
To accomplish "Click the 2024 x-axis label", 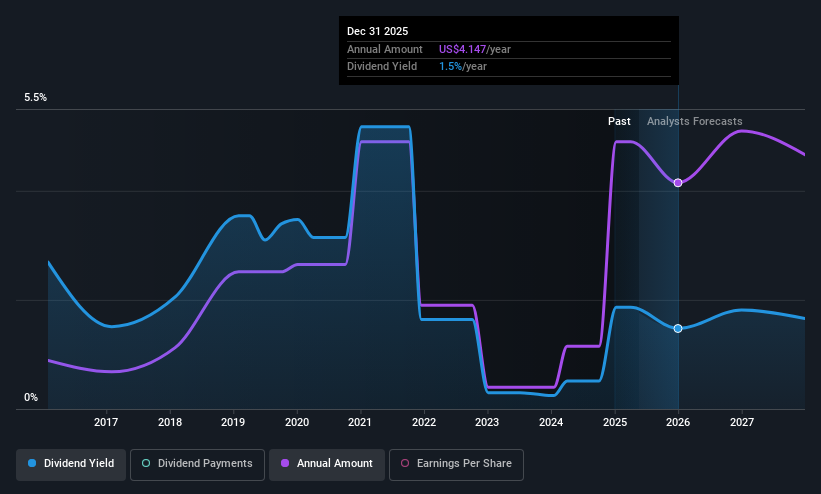I will (551, 422).
